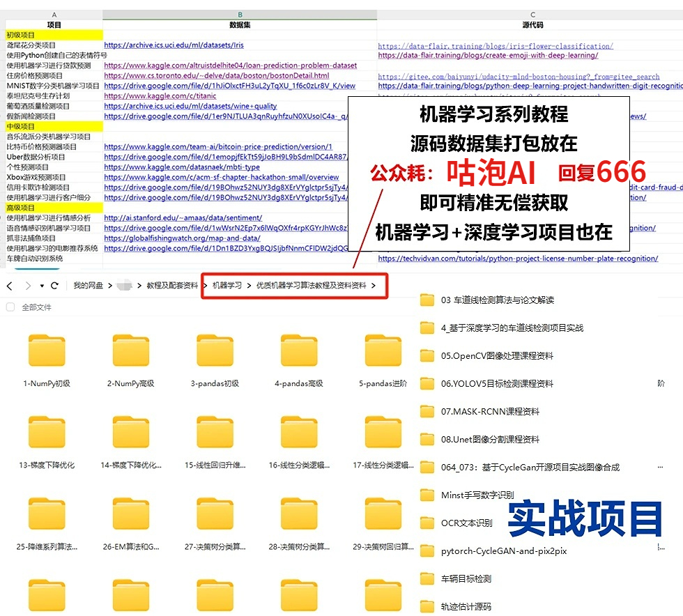Open the bitcoin-price-prediction Kaggle link
683x616 pixels.
(218, 147)
